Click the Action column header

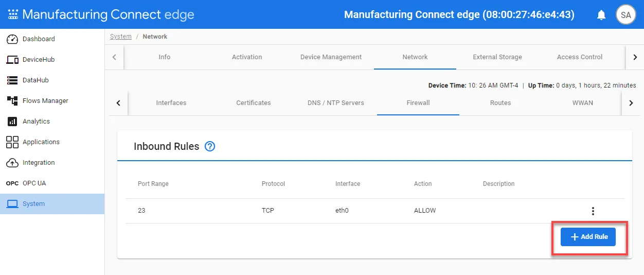(423, 184)
